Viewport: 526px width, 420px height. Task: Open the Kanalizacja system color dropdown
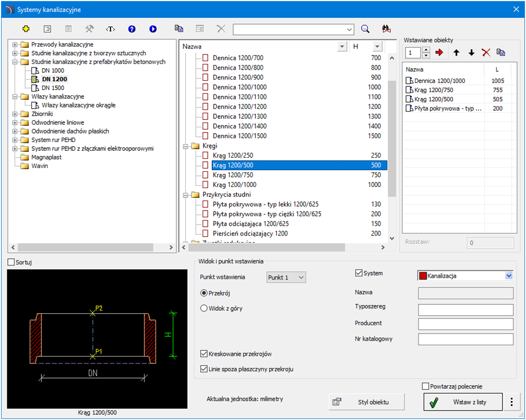508,275
